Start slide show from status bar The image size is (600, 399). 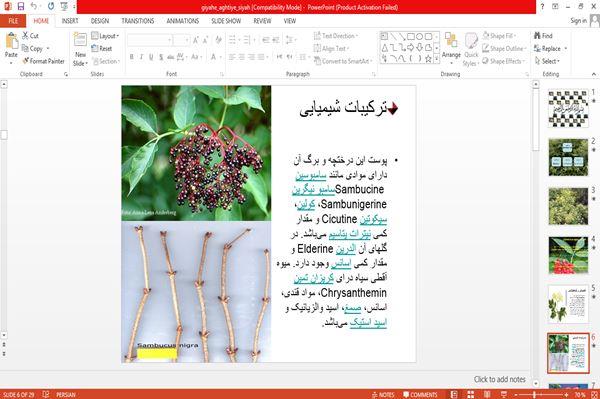(x=504, y=395)
